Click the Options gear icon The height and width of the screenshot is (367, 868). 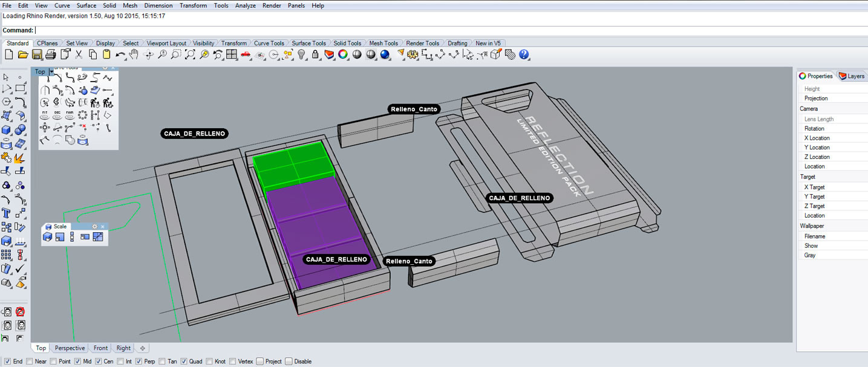[413, 54]
